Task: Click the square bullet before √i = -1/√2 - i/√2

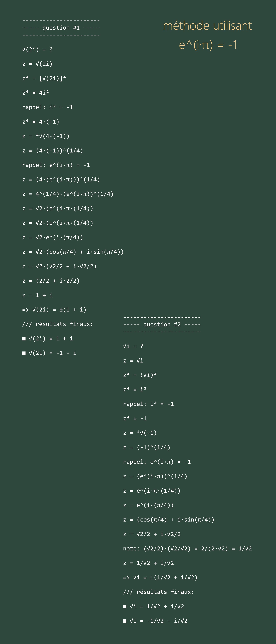Action: (x=125, y=621)
